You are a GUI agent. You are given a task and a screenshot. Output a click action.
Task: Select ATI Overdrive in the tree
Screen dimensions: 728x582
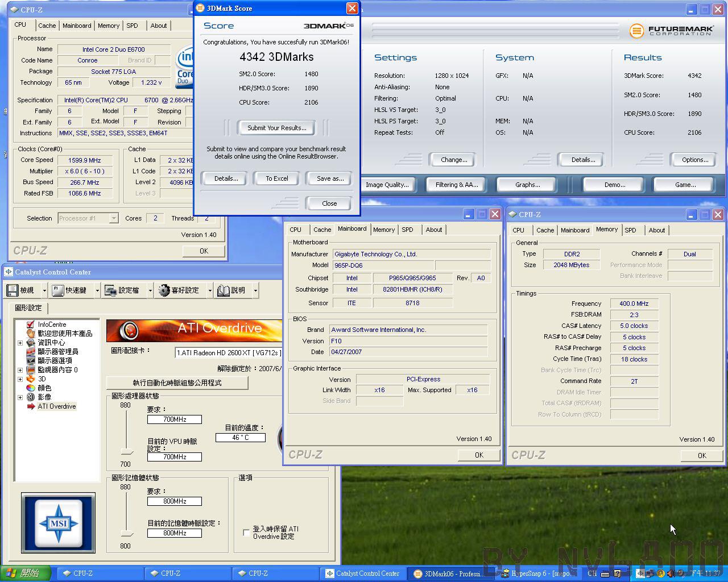click(57, 406)
